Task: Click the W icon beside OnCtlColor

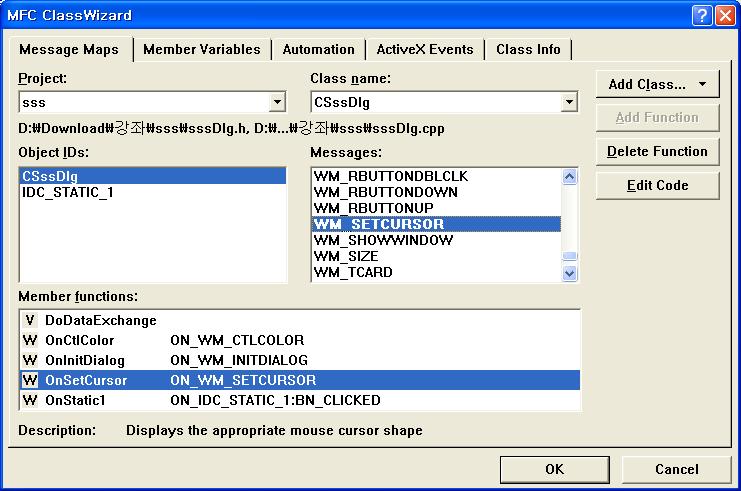Action: 30,340
